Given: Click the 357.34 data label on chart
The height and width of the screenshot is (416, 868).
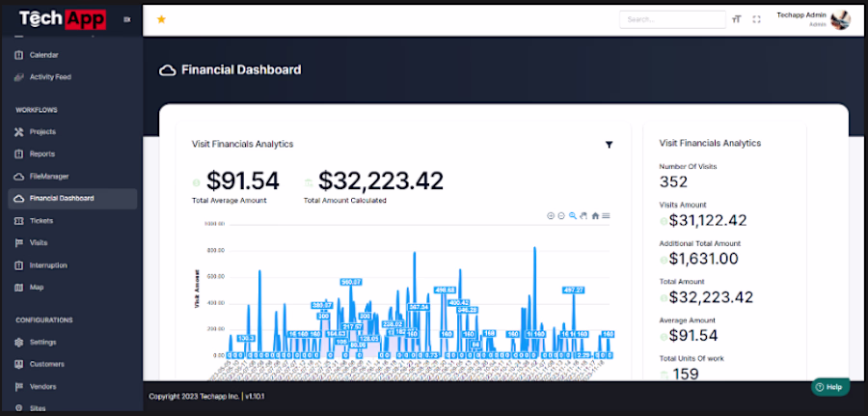Looking at the screenshot, I should tap(419, 307).
